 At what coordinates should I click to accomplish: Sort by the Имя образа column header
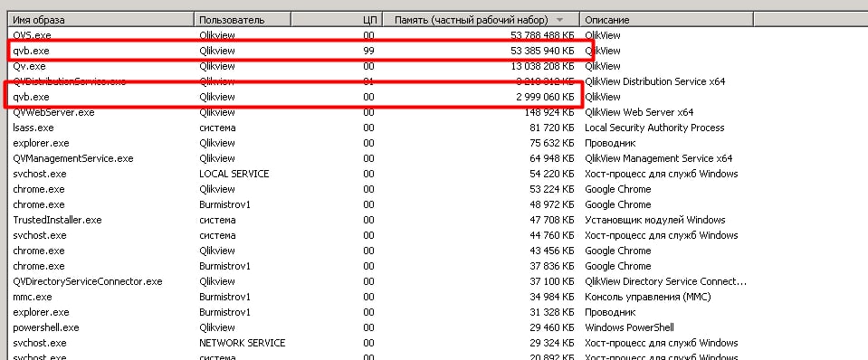click(x=101, y=20)
